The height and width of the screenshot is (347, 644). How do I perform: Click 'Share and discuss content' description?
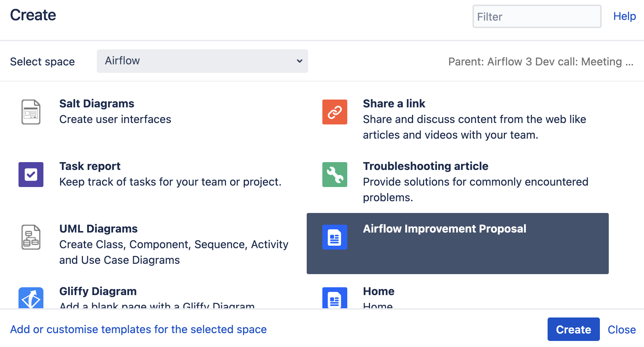coord(475,127)
